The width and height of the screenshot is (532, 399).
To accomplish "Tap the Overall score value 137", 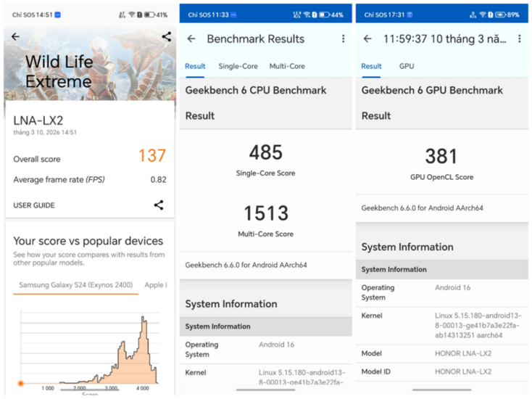I will pos(152,155).
